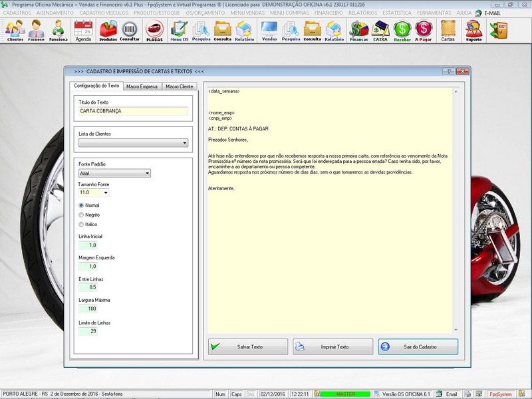532x399 pixels.
Task: Click the Entre Linhas field
Action: point(88,287)
